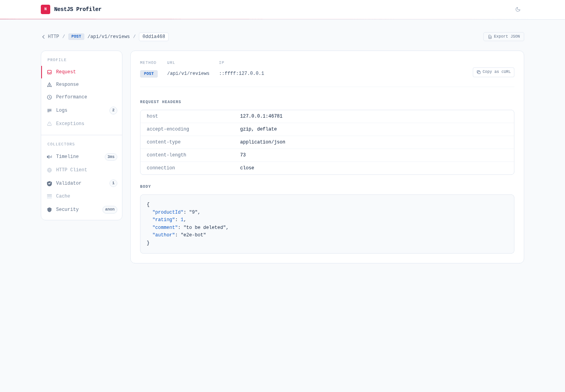
Task: Click the accept-encoding header name
Action: [168, 129]
